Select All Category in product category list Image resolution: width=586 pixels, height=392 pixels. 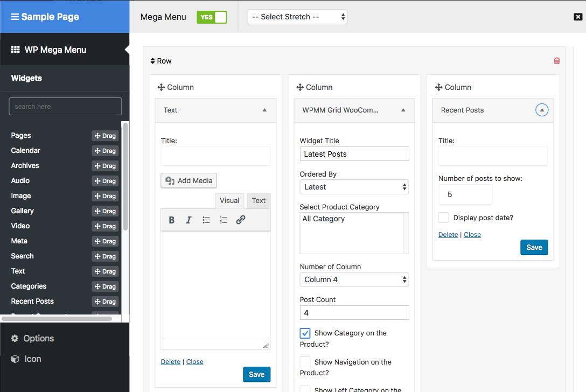point(324,219)
